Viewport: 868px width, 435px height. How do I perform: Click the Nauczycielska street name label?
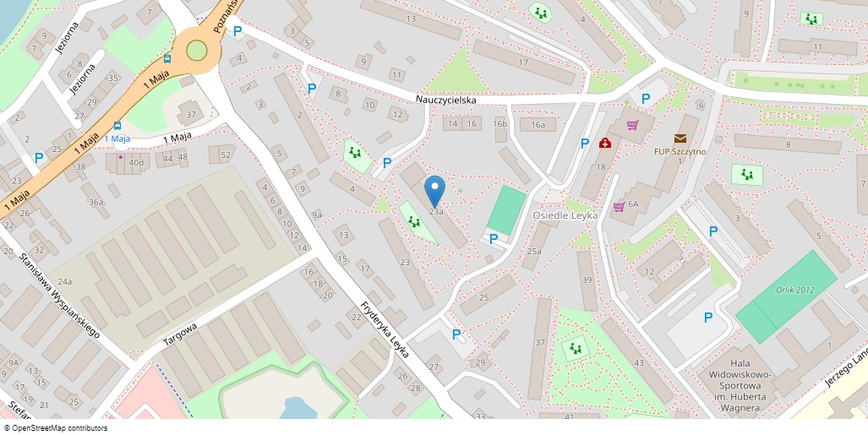(x=446, y=101)
